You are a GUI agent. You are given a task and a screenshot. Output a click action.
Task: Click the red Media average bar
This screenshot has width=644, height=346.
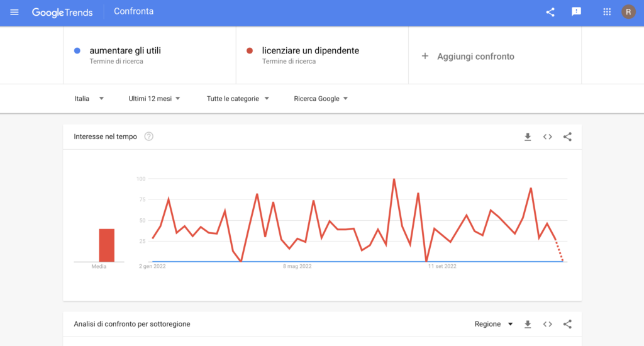coord(107,245)
